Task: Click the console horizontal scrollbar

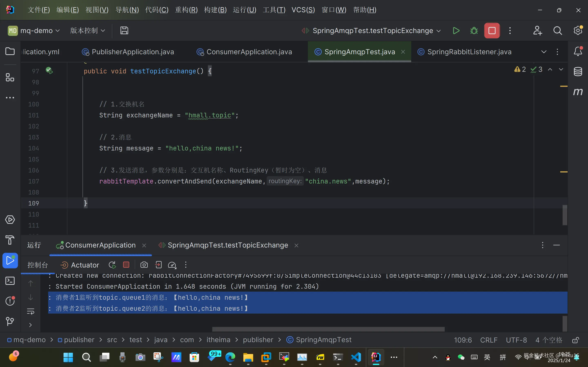Action: coord(328,329)
